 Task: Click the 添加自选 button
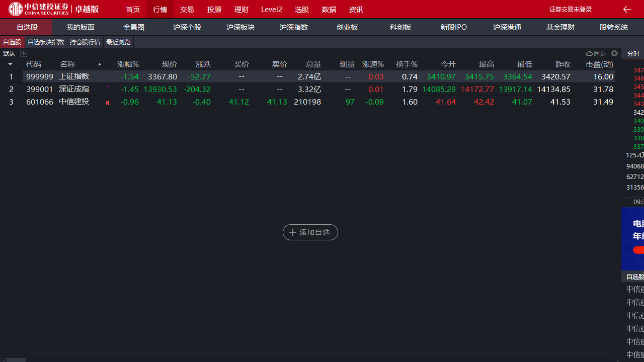(x=310, y=232)
